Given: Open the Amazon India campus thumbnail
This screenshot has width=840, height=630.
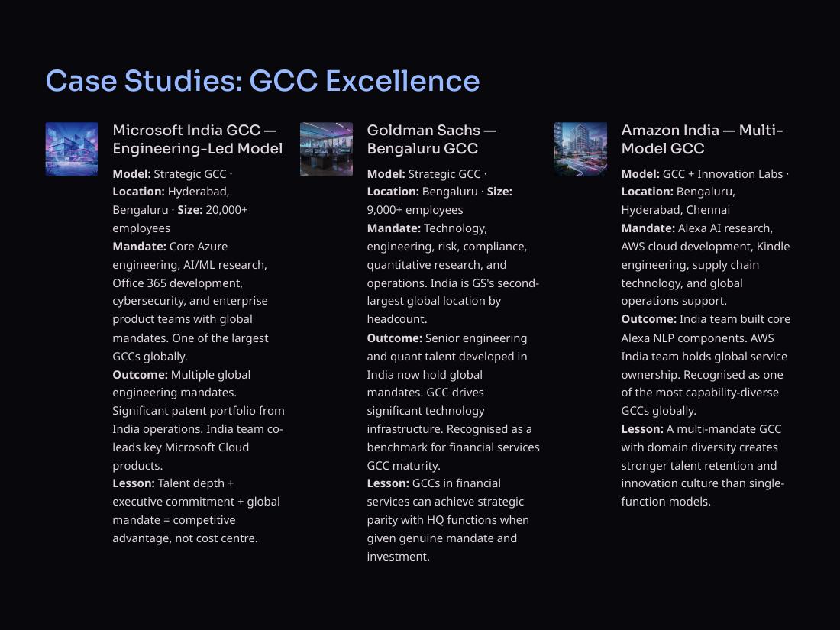Looking at the screenshot, I should coord(580,149).
